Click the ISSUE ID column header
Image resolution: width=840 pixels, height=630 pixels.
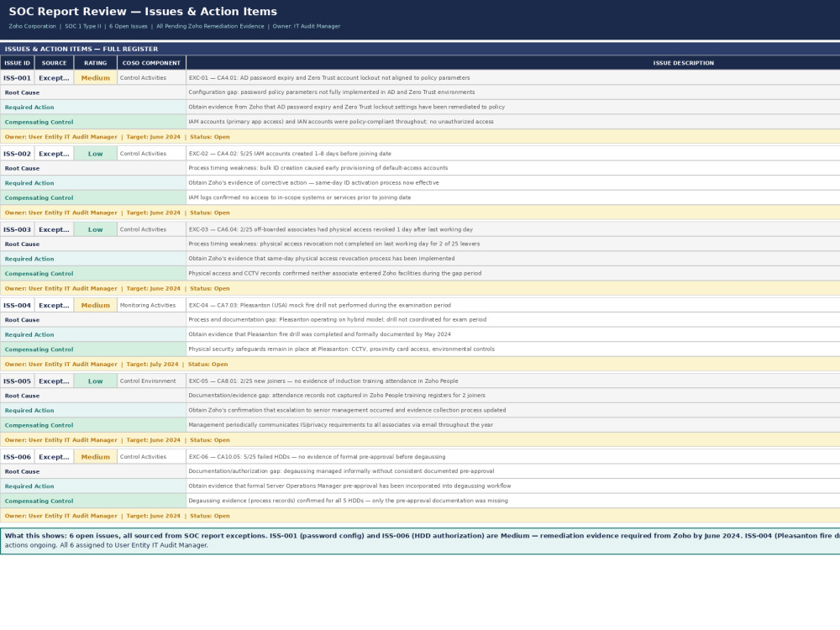tap(17, 63)
